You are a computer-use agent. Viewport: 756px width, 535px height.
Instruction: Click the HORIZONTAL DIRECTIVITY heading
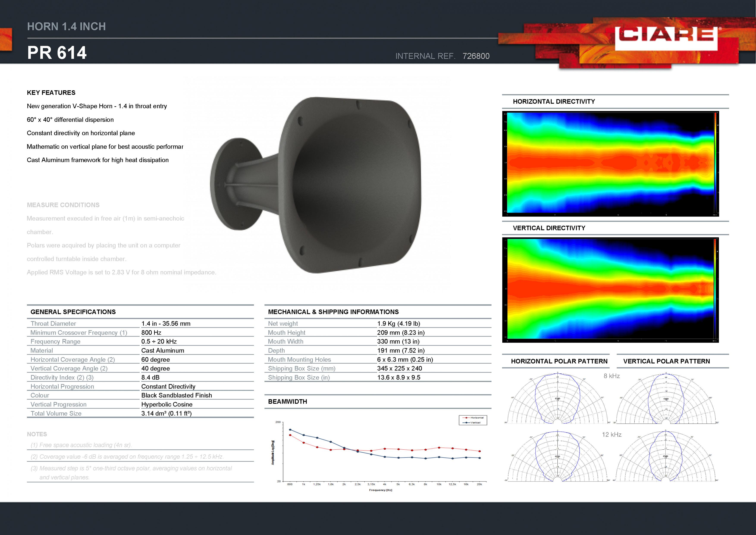[x=554, y=102]
